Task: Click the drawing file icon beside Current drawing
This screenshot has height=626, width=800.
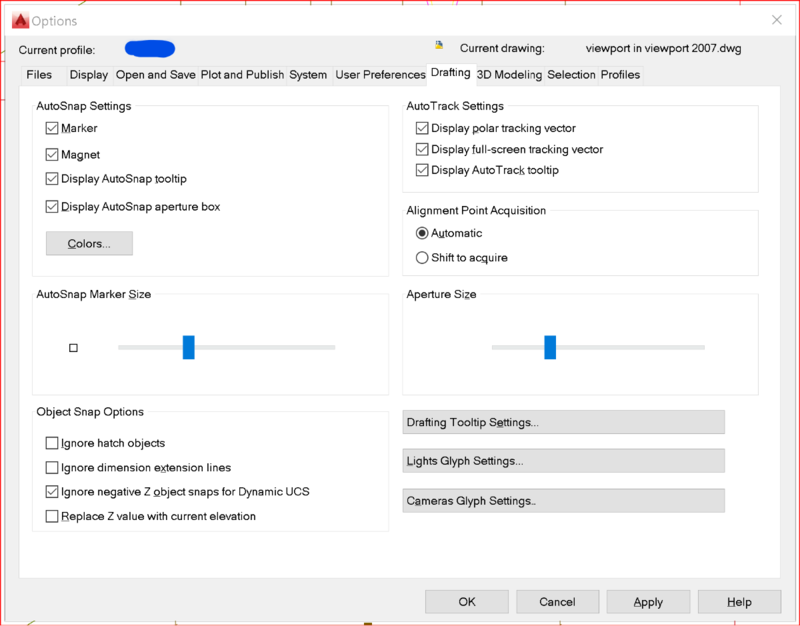Action: (438, 46)
